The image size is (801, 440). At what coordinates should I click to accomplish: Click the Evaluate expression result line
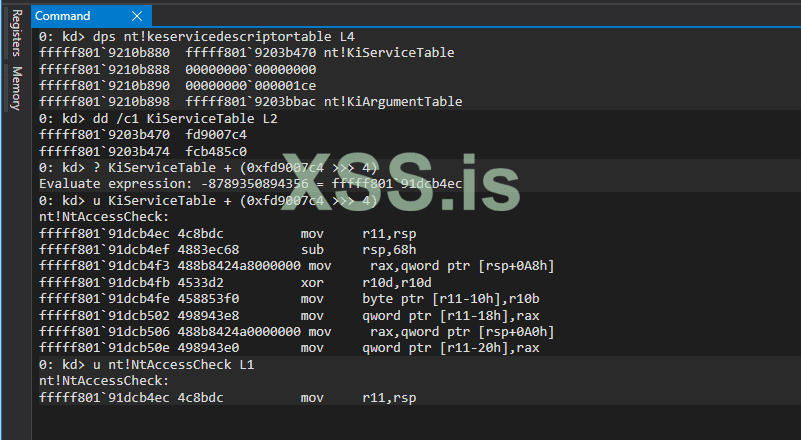pos(250,184)
